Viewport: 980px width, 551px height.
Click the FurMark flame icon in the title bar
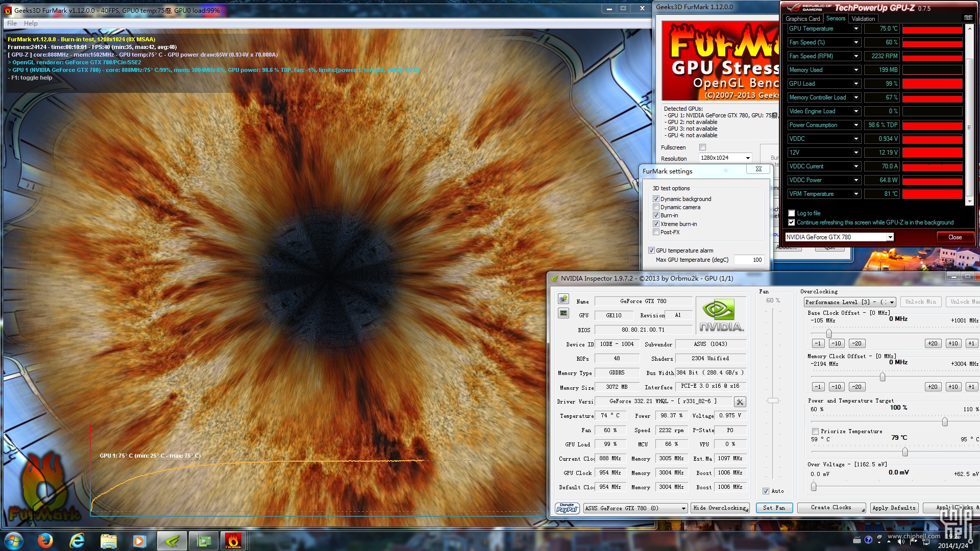click(x=8, y=10)
